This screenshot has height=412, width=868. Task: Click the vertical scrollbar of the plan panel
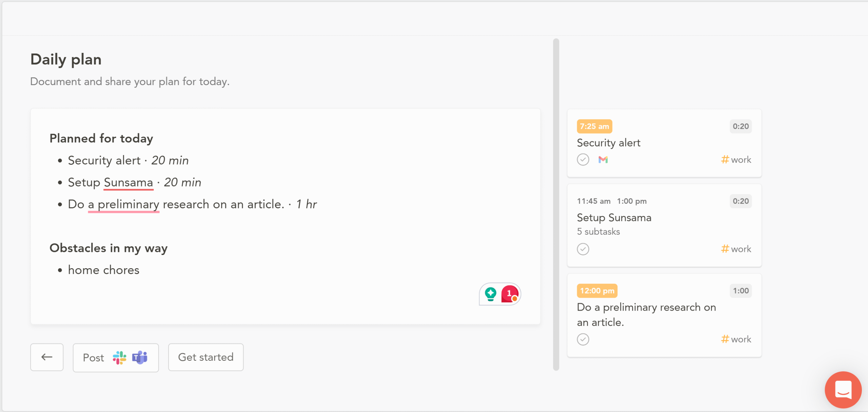point(556,204)
